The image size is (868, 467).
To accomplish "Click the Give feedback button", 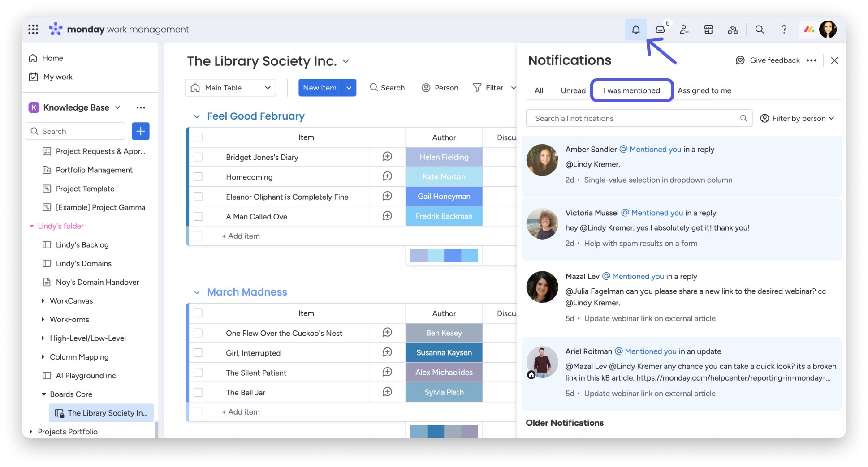I will [x=768, y=60].
